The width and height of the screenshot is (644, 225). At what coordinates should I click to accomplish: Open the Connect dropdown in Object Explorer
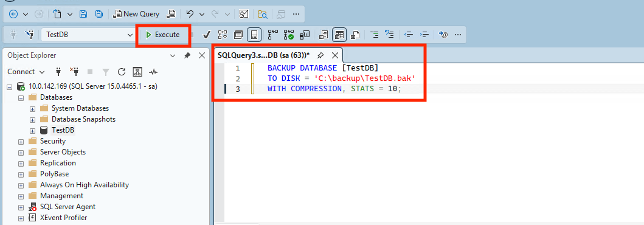click(26, 72)
